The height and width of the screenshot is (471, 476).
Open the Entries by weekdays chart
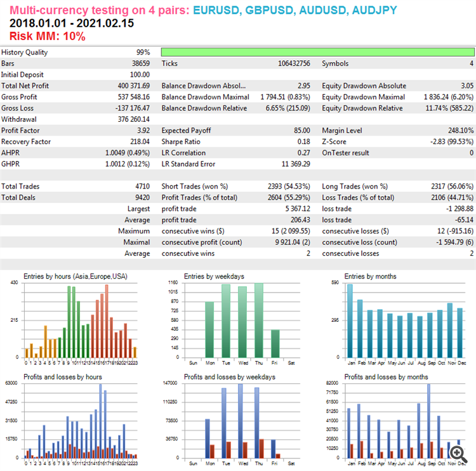[x=234, y=320]
